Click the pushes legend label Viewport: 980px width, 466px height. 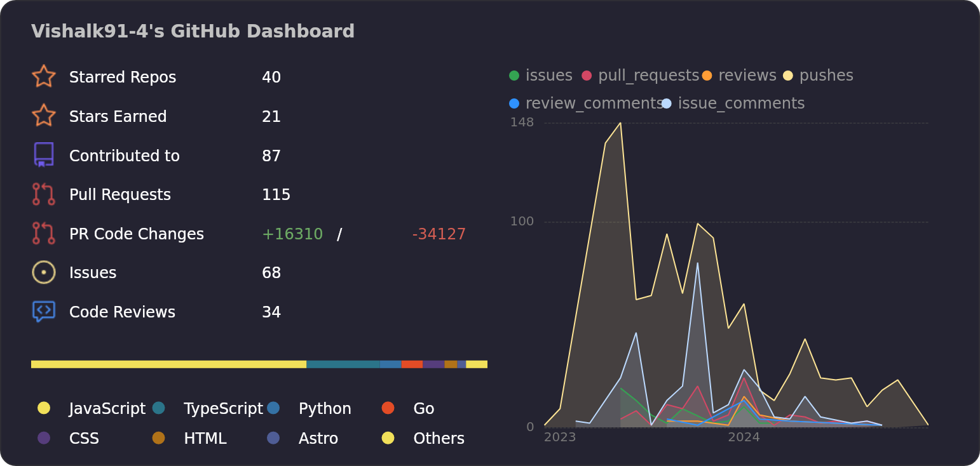pyautogui.click(x=826, y=76)
